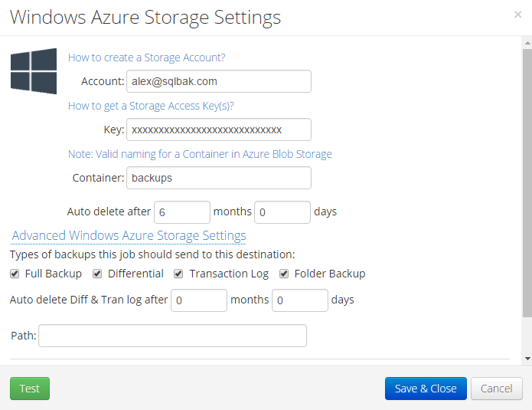Open How to get Storage Access Keys link
The width and height of the screenshot is (532, 410).
(x=151, y=106)
